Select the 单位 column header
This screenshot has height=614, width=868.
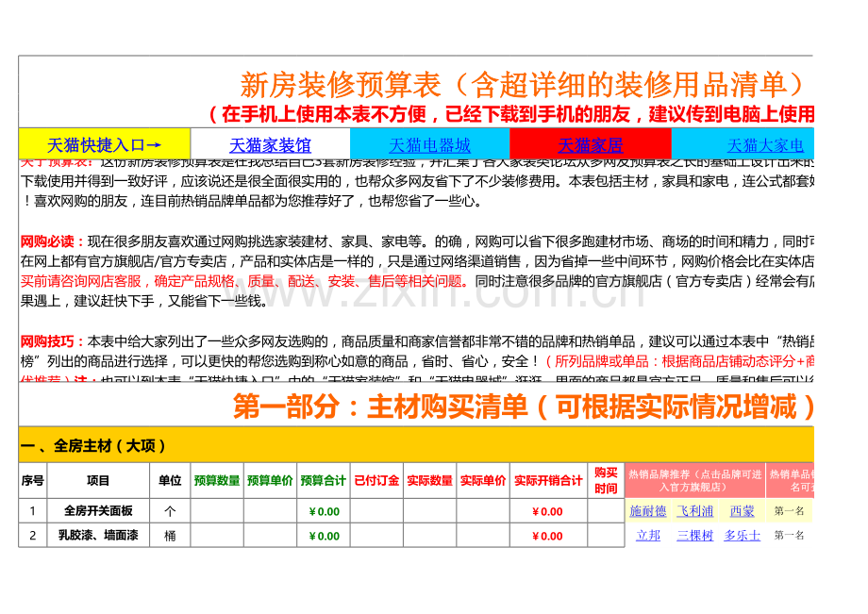point(170,481)
